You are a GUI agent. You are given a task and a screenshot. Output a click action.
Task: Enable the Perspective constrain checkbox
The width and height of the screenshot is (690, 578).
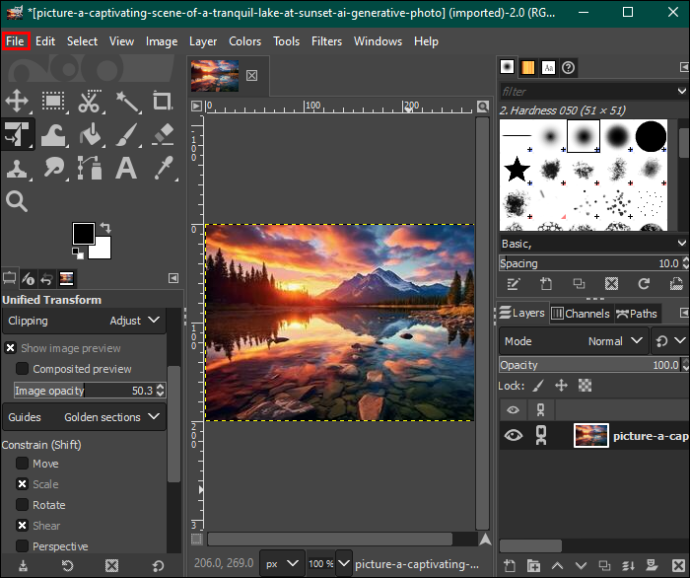point(22,546)
